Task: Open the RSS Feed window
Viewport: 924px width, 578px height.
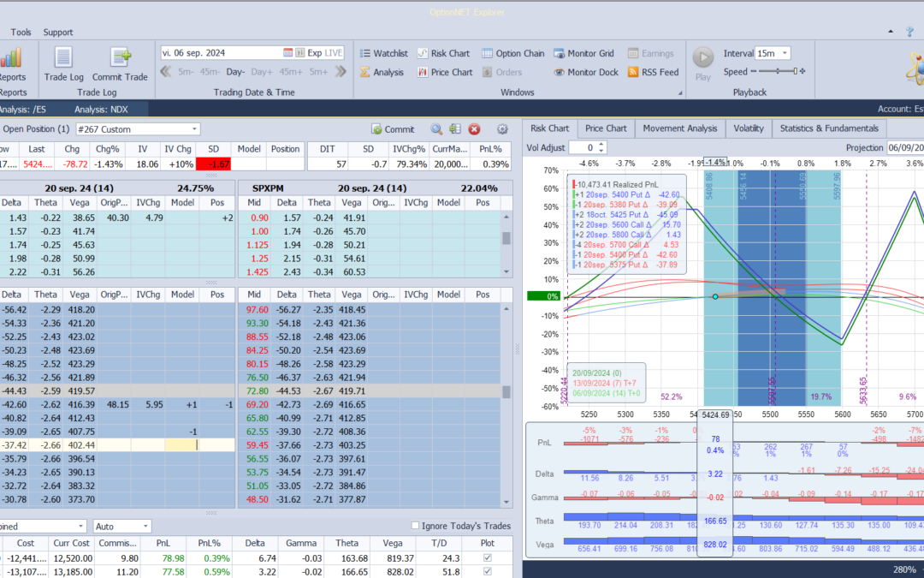Action: coord(654,72)
